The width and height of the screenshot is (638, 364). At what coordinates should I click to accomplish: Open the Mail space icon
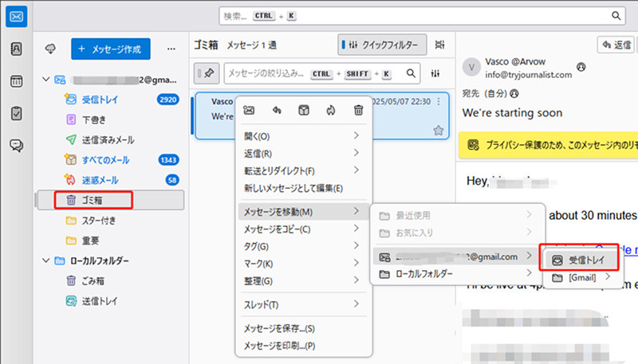pyautogui.click(x=16, y=17)
